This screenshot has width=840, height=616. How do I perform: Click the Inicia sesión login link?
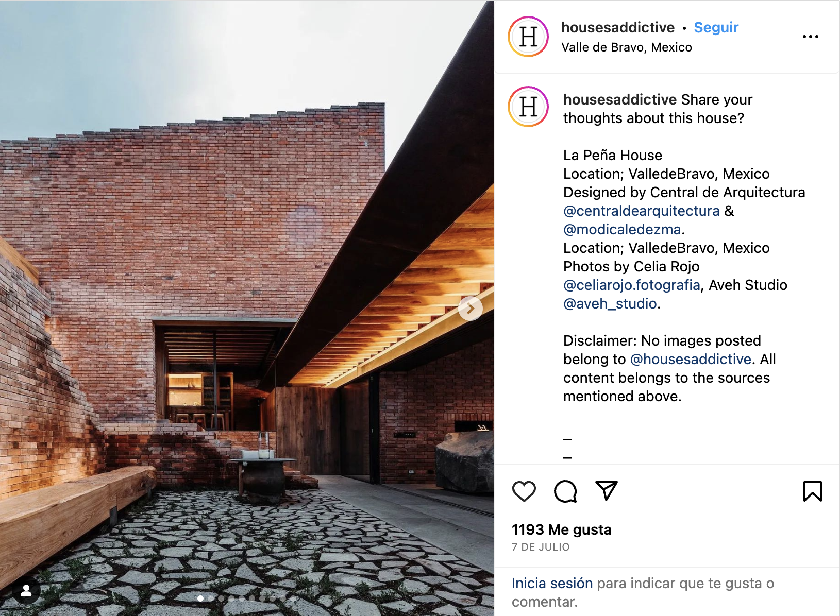552,583
